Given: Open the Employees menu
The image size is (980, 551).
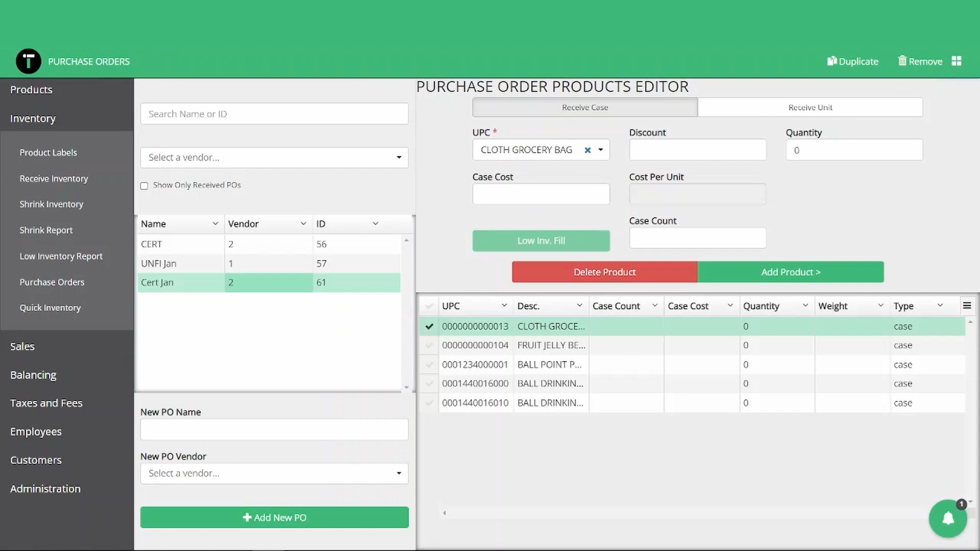Looking at the screenshot, I should tap(36, 432).
